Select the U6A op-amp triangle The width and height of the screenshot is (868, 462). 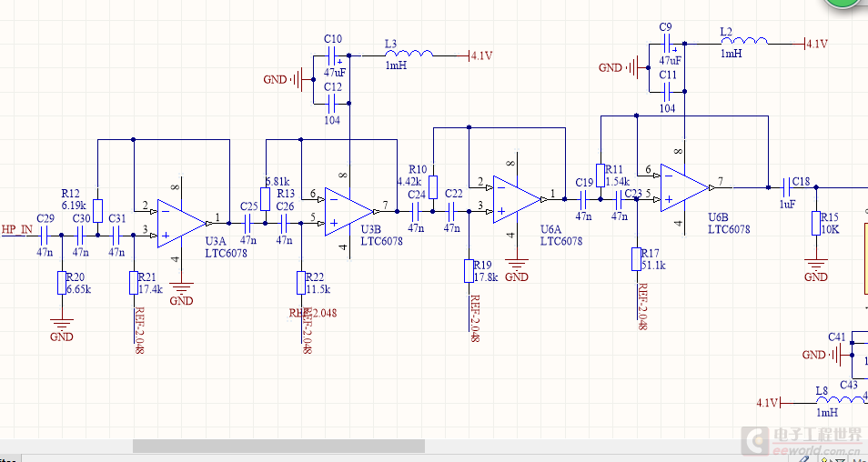click(517, 199)
